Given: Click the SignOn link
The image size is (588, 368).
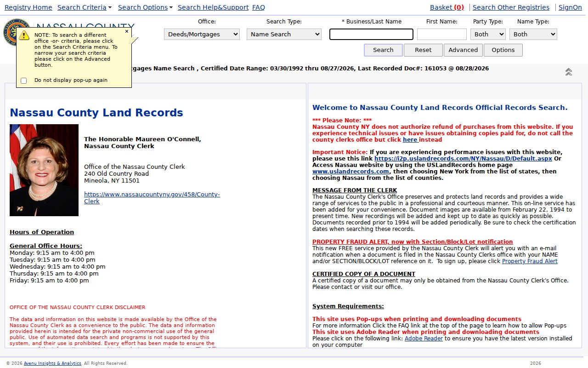Looking at the screenshot, I should 570,7.
